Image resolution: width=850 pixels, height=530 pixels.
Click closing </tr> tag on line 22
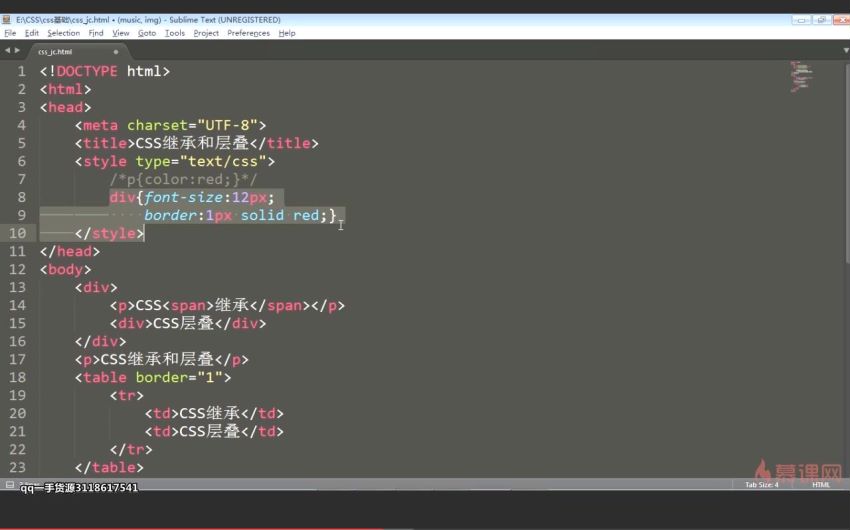point(131,449)
